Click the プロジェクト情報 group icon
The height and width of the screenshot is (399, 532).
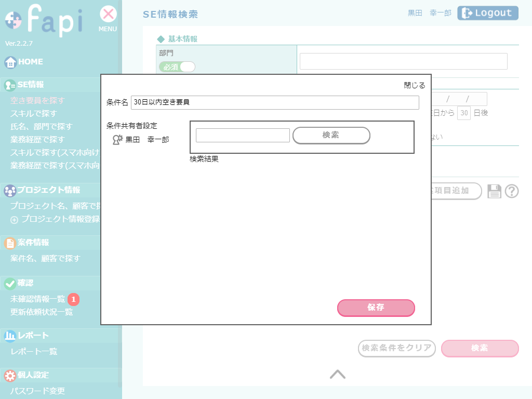(x=10, y=191)
